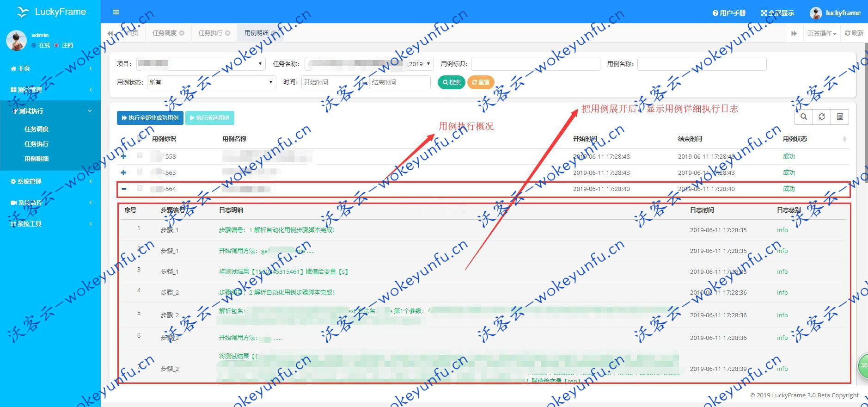Click log text 步骤编号: 1 解析自动化用例步骤脚本完成!
The image size is (868, 407).
(x=277, y=230)
